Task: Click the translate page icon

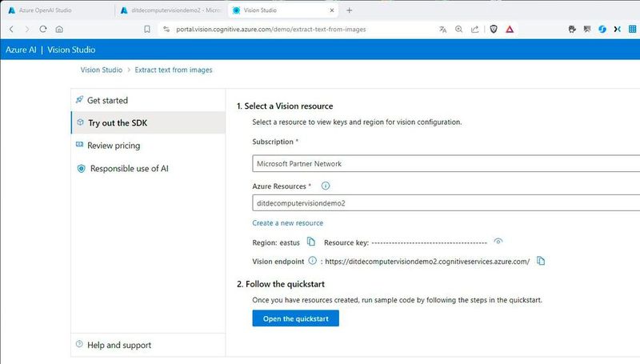Action: point(443,29)
